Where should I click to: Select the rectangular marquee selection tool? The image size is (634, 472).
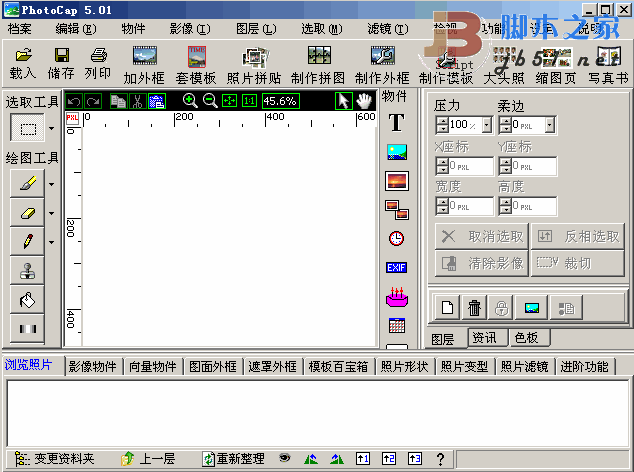(x=27, y=128)
